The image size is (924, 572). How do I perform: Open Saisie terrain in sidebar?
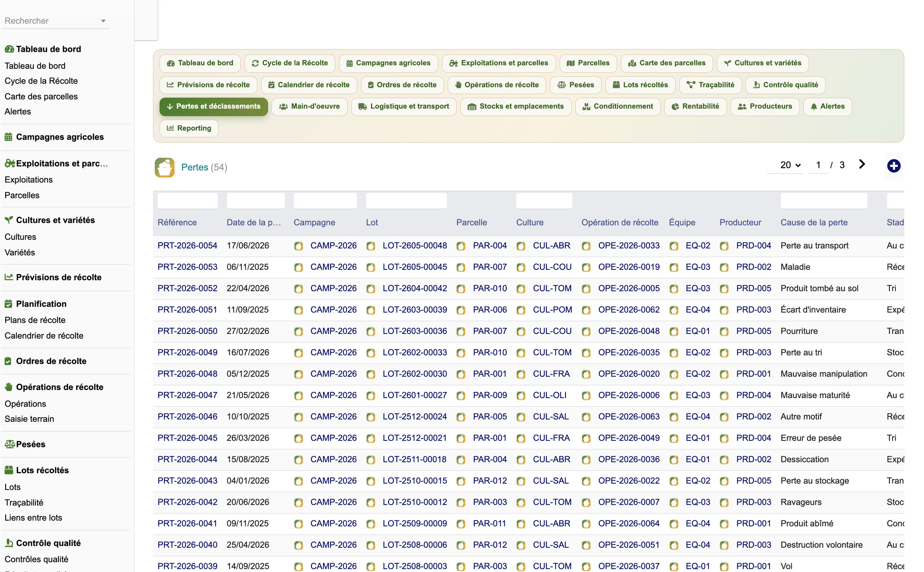coord(29,419)
